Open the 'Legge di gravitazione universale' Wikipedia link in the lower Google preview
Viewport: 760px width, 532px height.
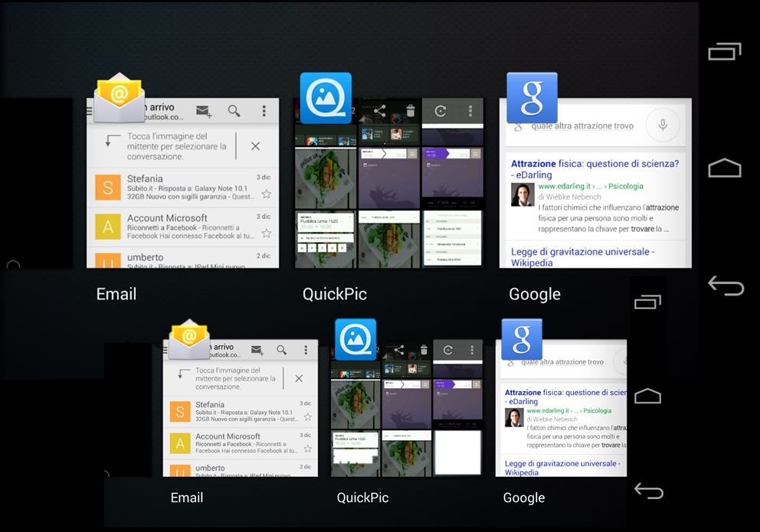click(562, 468)
